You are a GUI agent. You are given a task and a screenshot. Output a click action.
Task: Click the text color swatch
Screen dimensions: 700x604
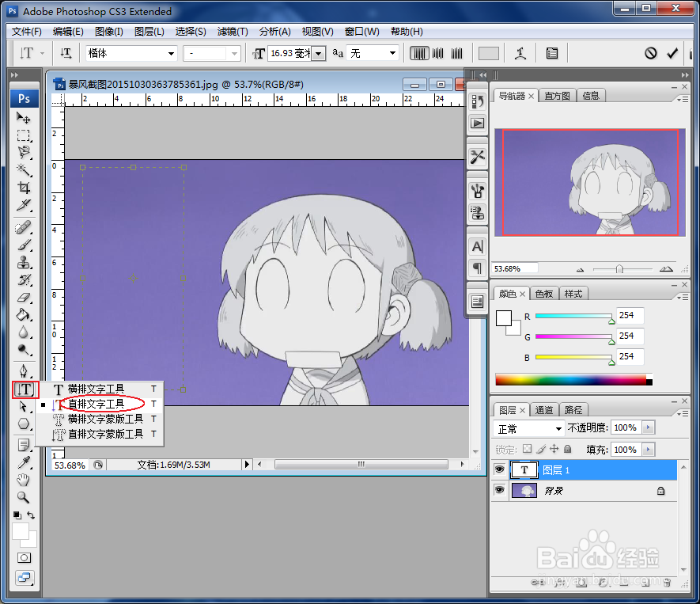point(488,54)
